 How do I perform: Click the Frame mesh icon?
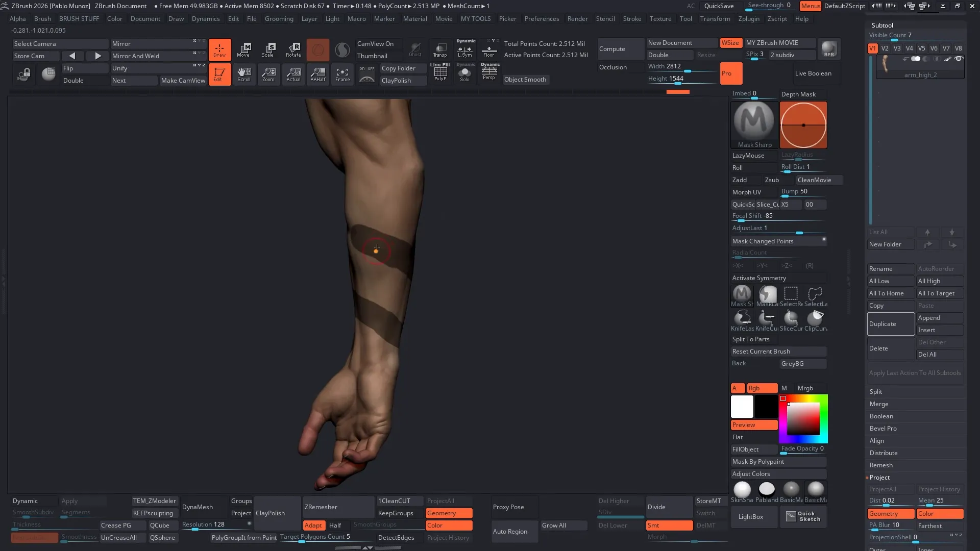(342, 74)
